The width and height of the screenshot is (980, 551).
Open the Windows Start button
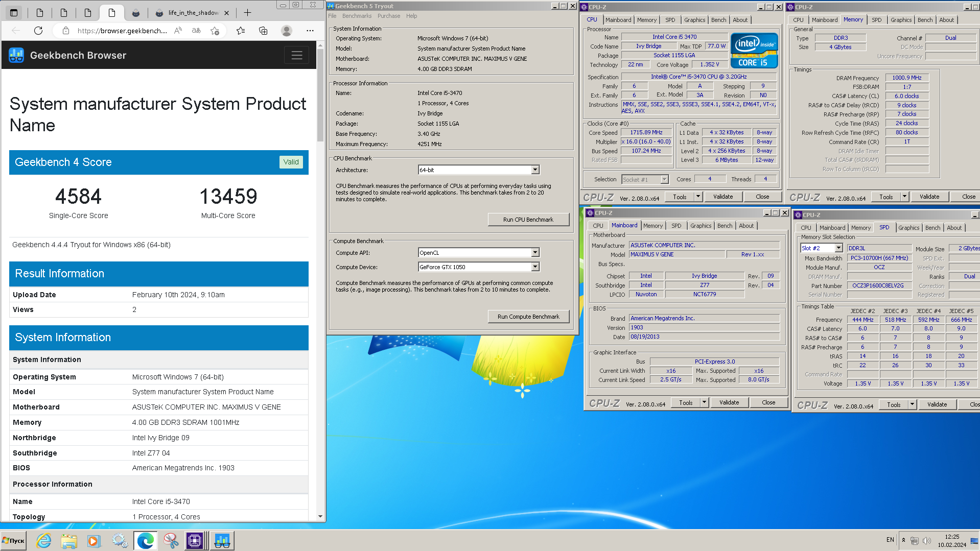click(14, 540)
